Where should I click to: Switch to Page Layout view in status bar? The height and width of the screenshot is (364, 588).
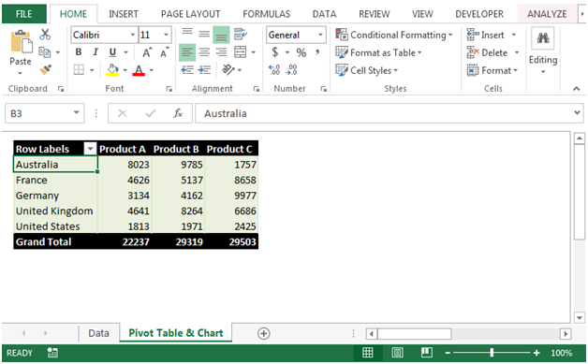coord(397,353)
